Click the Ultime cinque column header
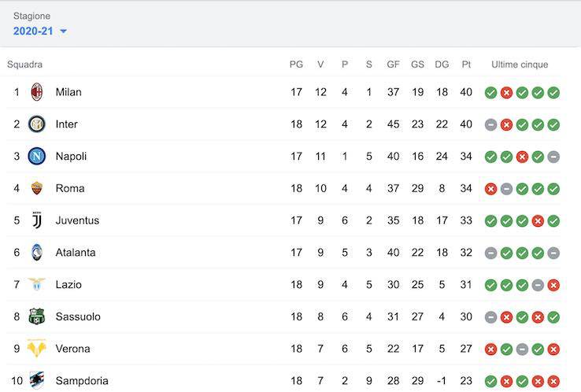The image size is (581, 392). point(520,65)
